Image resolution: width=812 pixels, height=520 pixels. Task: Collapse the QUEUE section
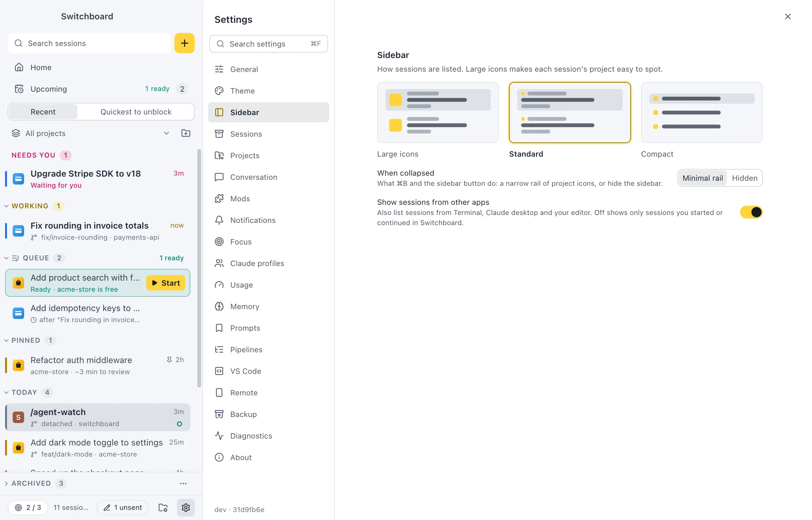coord(6,258)
